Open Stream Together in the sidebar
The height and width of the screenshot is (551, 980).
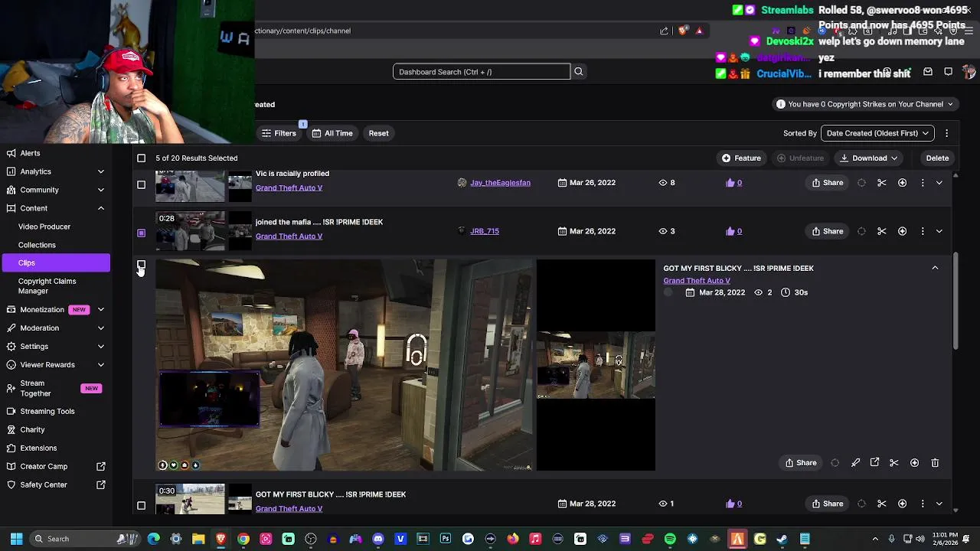click(x=36, y=389)
